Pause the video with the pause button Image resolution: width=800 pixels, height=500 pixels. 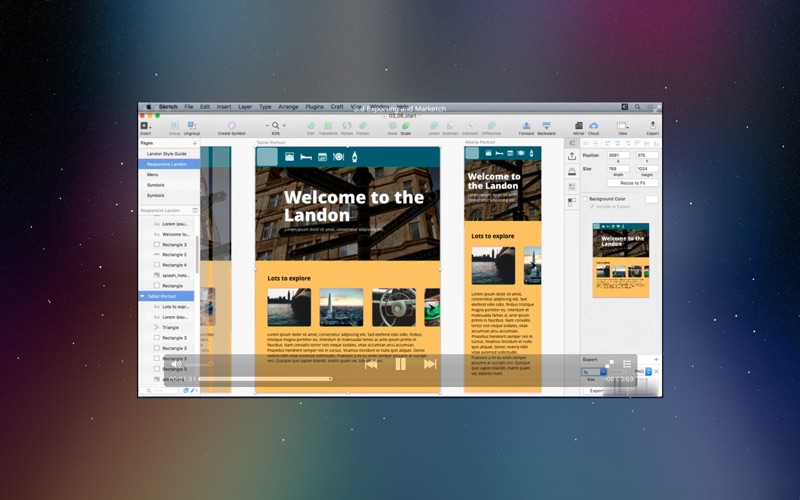click(x=401, y=364)
